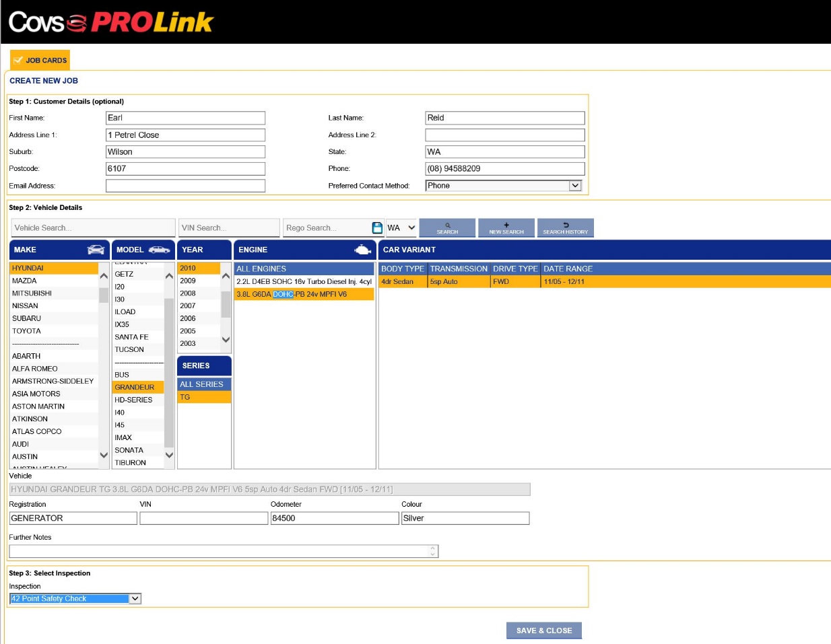The image size is (831, 644).
Task: Click the VIN Search box
Action: (x=229, y=227)
